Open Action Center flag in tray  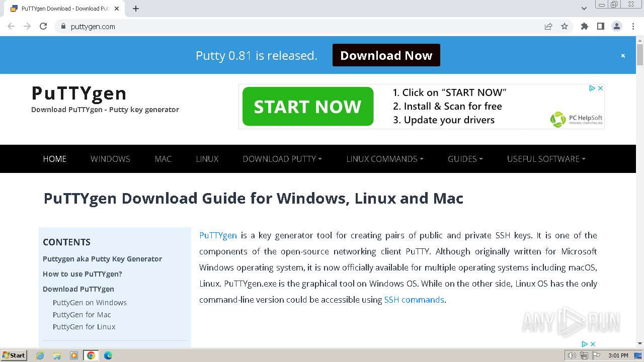point(596,355)
